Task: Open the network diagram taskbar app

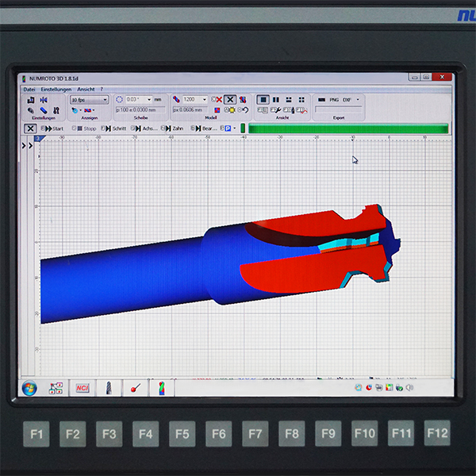Action: pos(56,388)
